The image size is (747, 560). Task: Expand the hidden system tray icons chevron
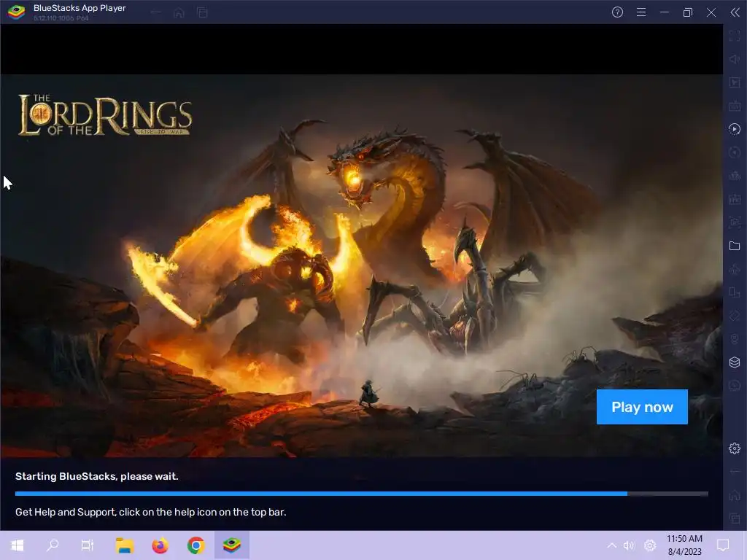612,545
